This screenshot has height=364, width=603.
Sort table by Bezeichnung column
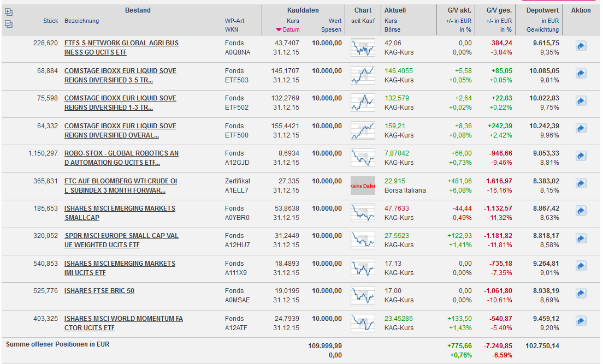[81, 21]
